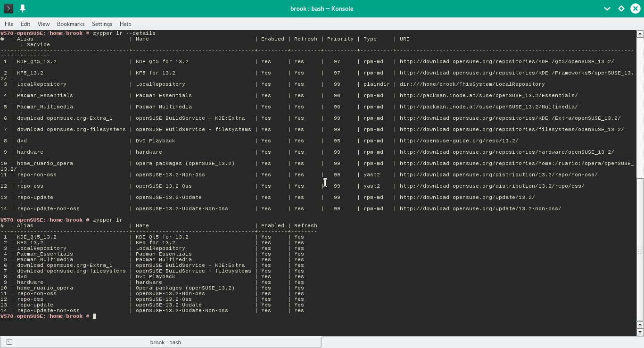
Task: Click the 'plaindir' type cell
Action: tap(377, 84)
